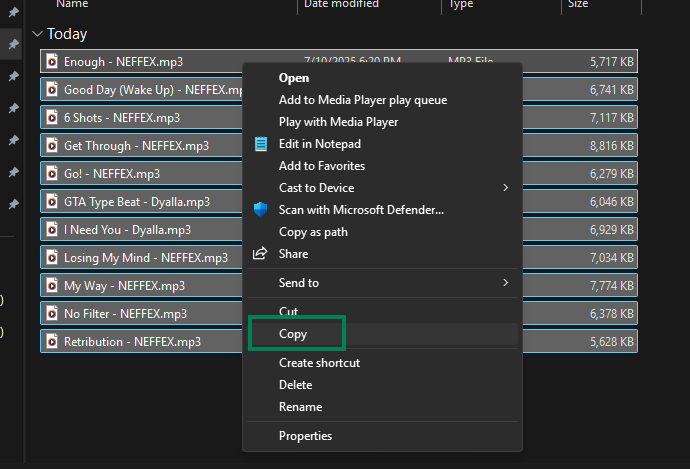Click the 6,279 KB size value

click(612, 174)
